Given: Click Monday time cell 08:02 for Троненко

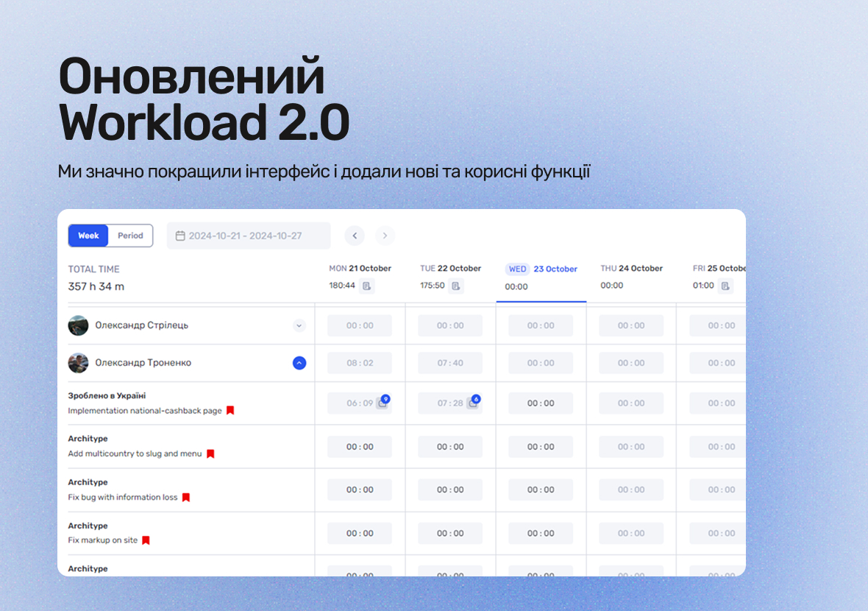Looking at the screenshot, I should pyautogui.click(x=360, y=363).
